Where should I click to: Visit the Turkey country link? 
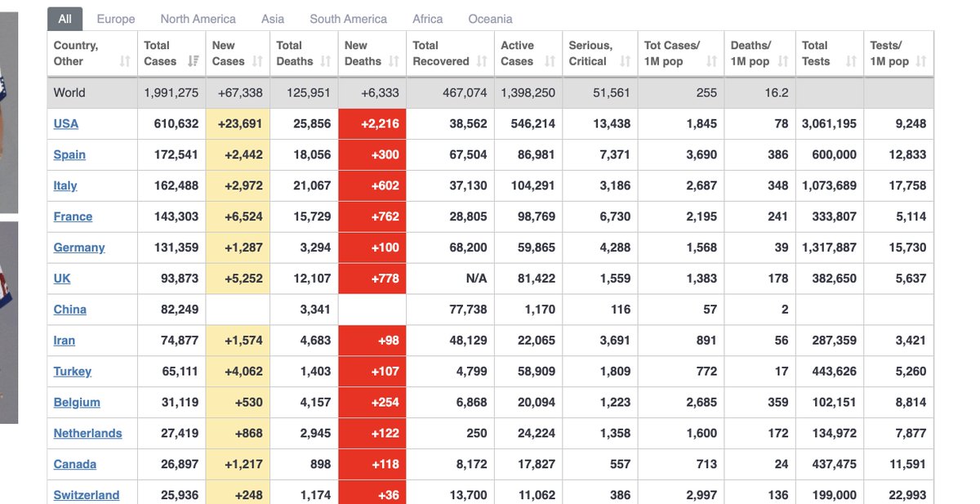pos(73,372)
